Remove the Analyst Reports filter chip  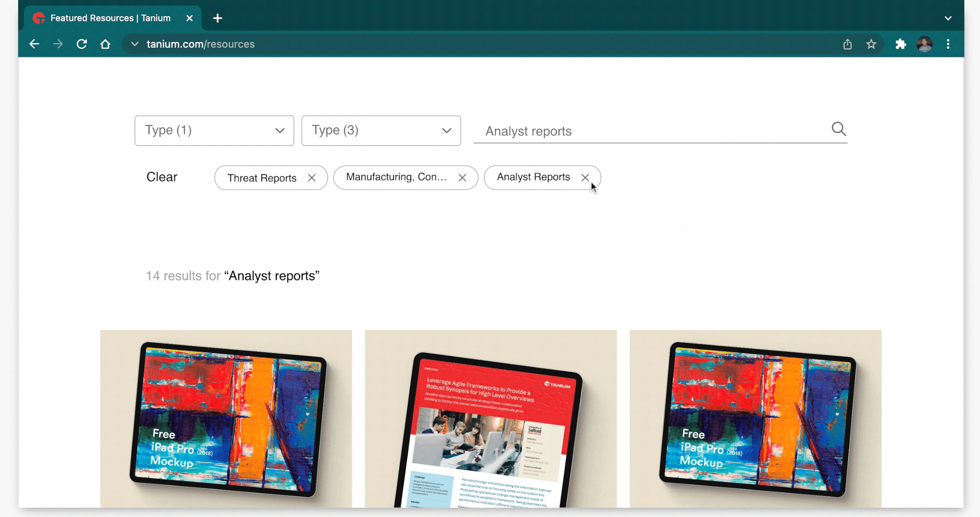click(x=585, y=177)
